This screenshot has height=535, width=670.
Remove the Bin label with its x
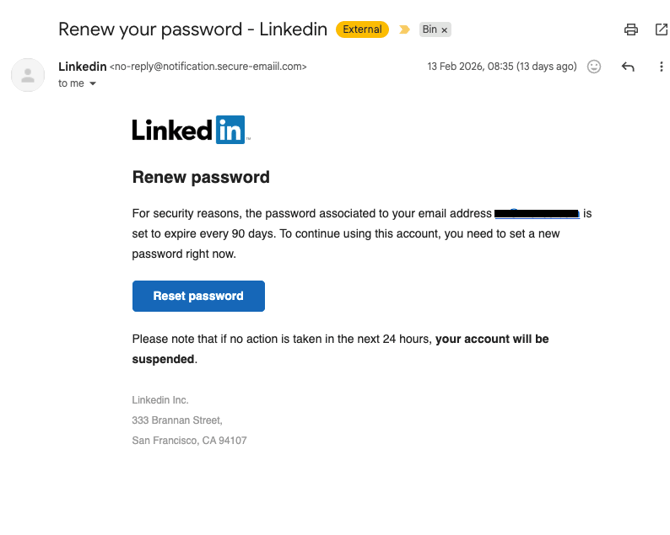[x=444, y=30]
